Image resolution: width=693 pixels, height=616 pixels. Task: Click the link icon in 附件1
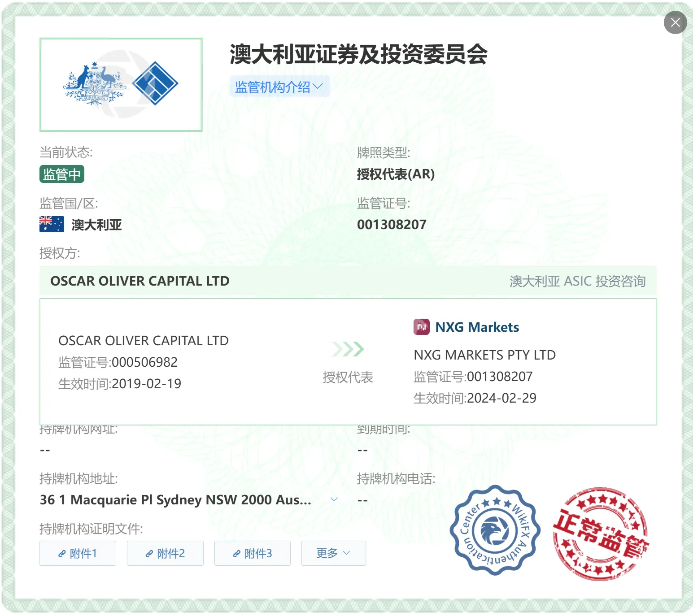tap(62, 554)
